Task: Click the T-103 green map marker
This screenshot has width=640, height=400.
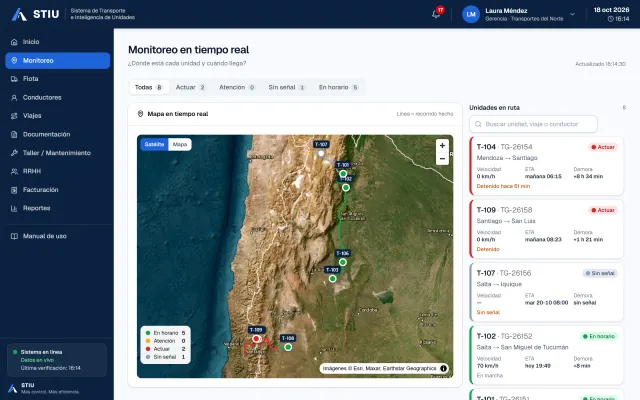Action: pos(333,279)
